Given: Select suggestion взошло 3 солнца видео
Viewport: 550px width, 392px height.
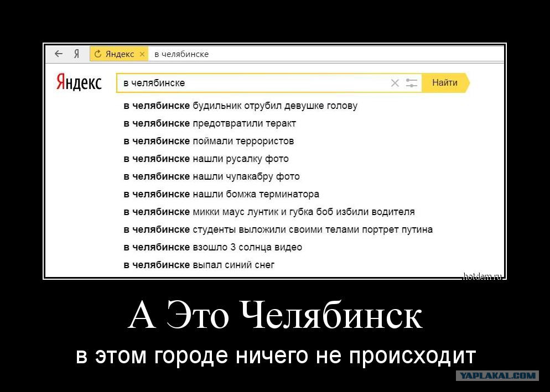Looking at the screenshot, I should click(x=213, y=247).
